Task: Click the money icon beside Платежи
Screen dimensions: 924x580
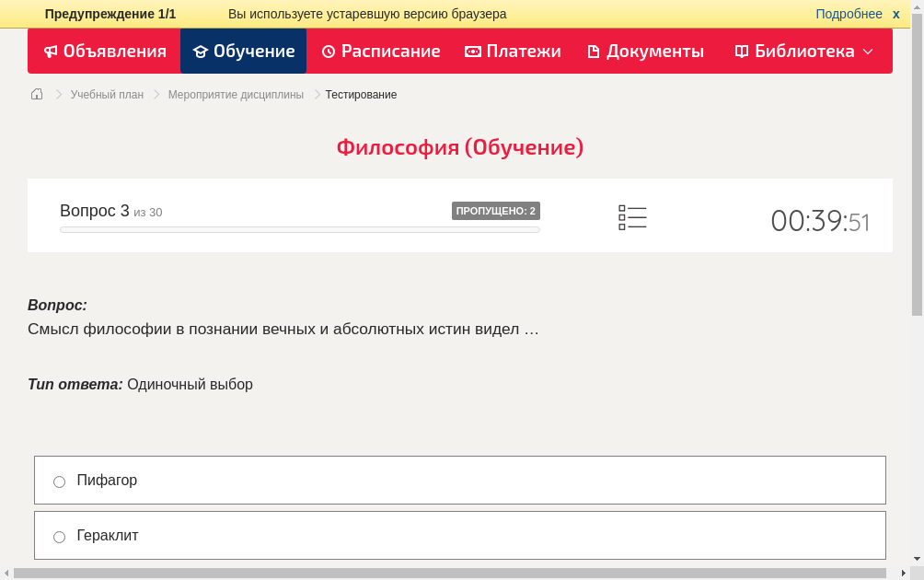Action: 473,52
